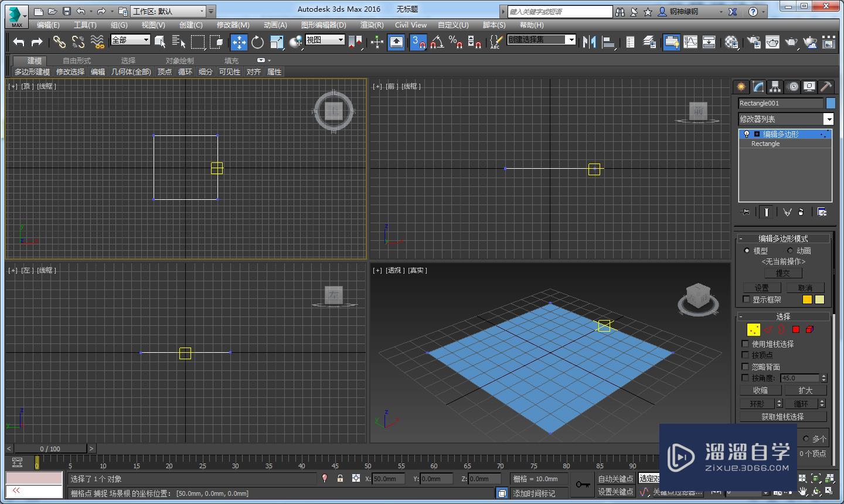Activate the Select and Move tool
This screenshot has height=504, width=844.
(239, 42)
